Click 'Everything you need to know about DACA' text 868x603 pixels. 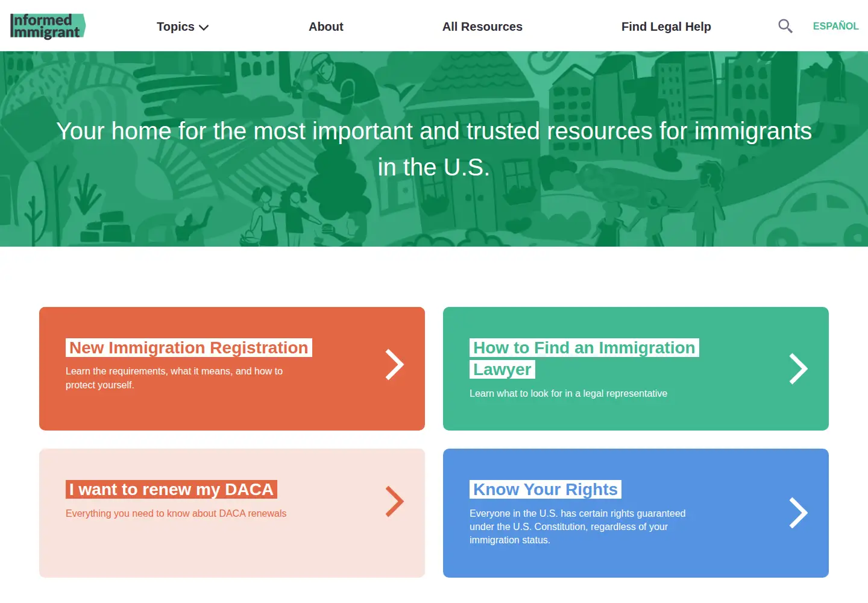176,513
